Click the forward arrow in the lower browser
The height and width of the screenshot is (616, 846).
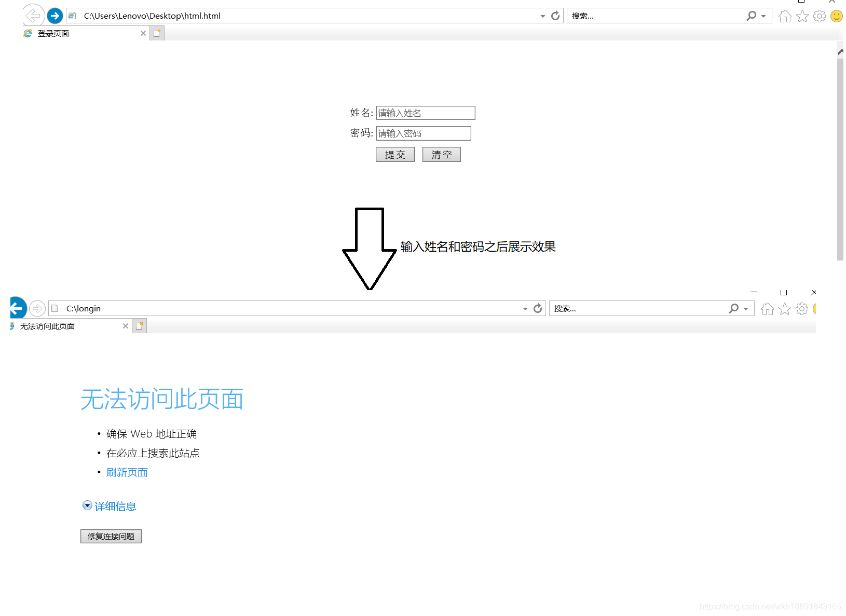(x=37, y=308)
